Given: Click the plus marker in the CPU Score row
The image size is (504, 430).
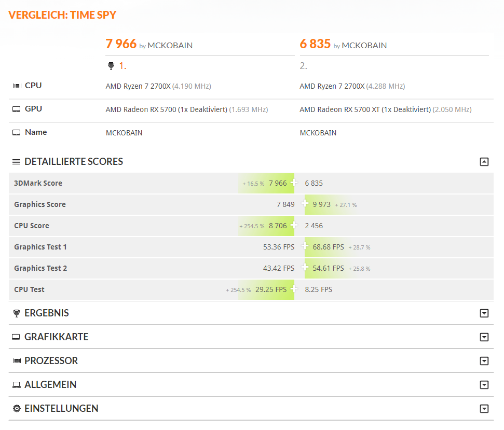Looking at the screenshot, I should coord(294,225).
